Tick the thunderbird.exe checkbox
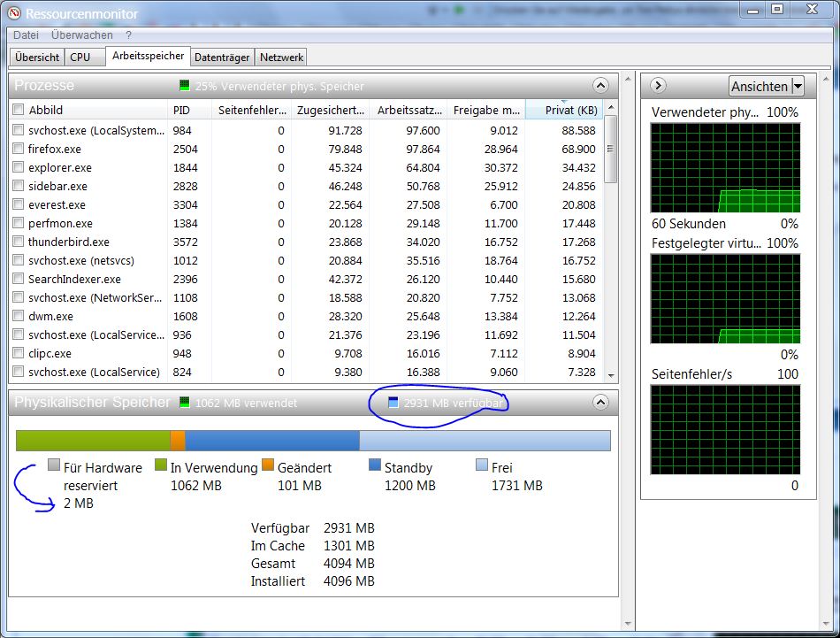840x638 pixels. pos(19,242)
